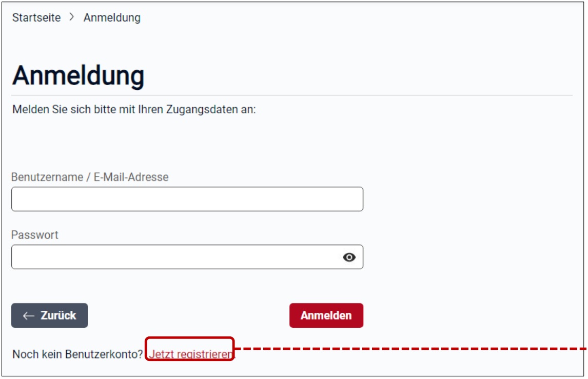Screen dimensions: 588x379
Task: Select the Anmeldung breadcrumb item
Action: (x=112, y=17)
